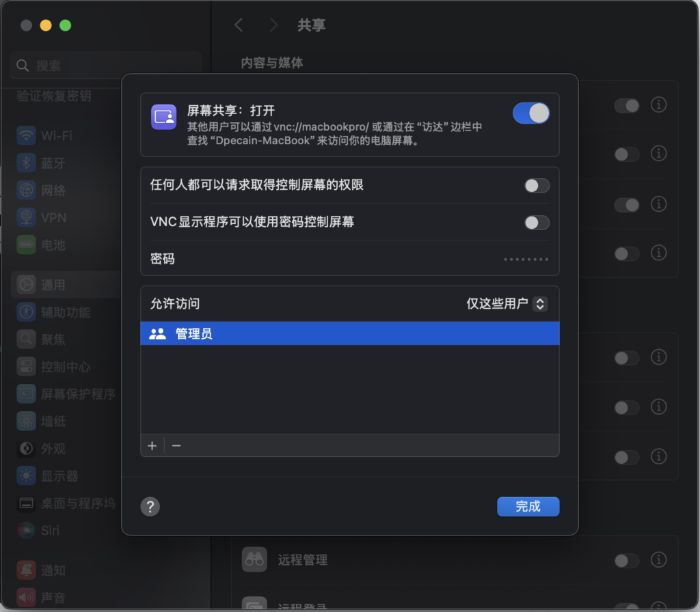The height and width of the screenshot is (612, 700).
Task: Open the Siri icon in sidebar
Action: [27, 530]
